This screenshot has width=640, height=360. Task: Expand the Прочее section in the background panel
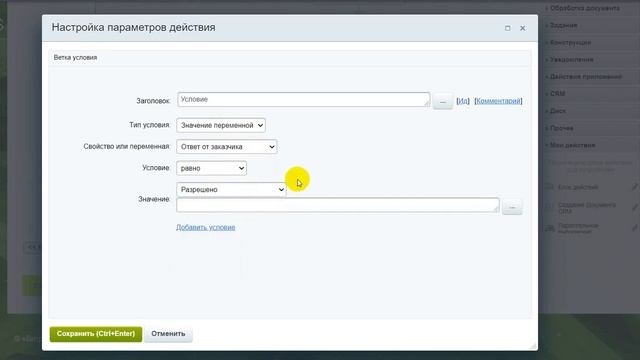[x=562, y=128]
